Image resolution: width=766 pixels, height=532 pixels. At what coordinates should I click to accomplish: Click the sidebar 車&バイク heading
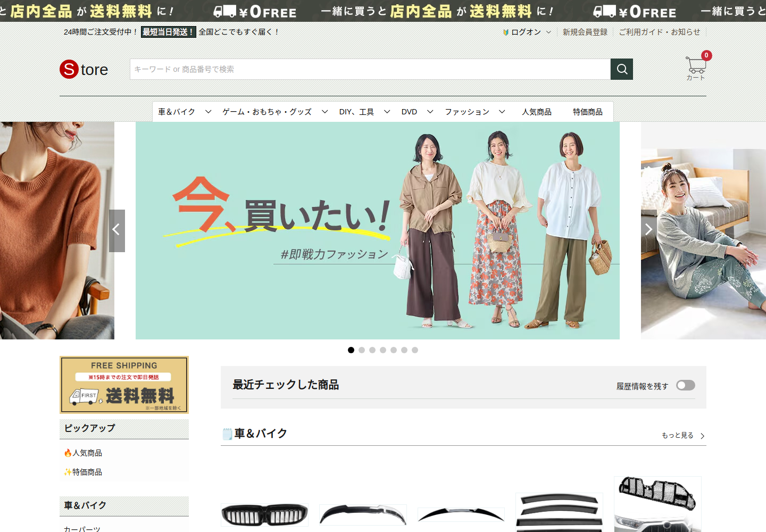[x=85, y=505]
